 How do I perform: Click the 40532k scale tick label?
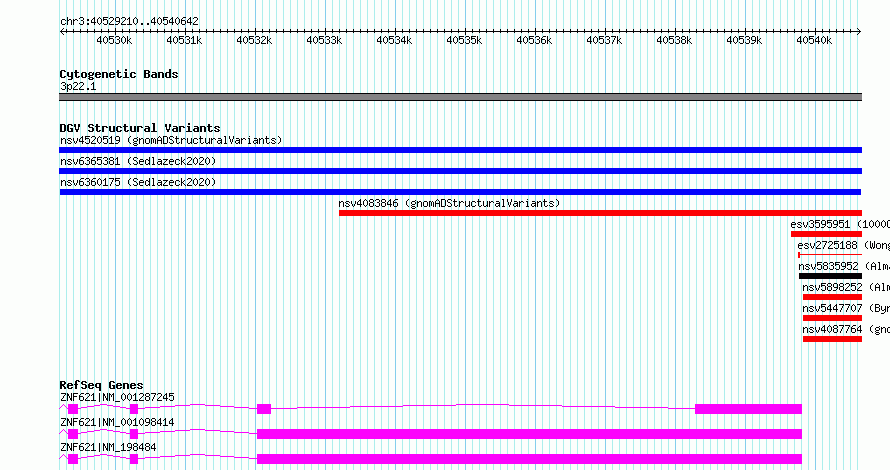point(254,40)
